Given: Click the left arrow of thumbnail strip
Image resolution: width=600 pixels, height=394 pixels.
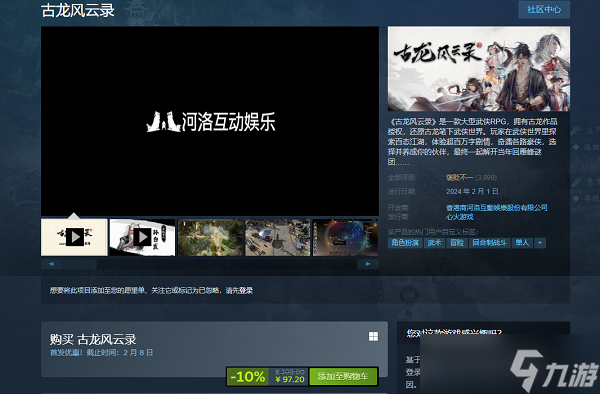Looking at the screenshot, I should pos(51,264).
